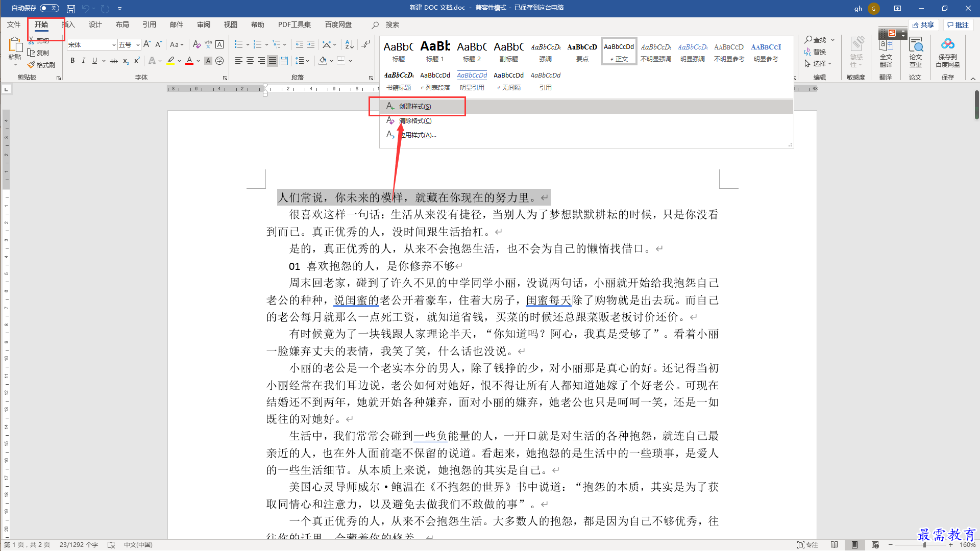Viewport: 980px width, 551px height.
Task: Click the search (搜索) box
Action: tap(393, 24)
